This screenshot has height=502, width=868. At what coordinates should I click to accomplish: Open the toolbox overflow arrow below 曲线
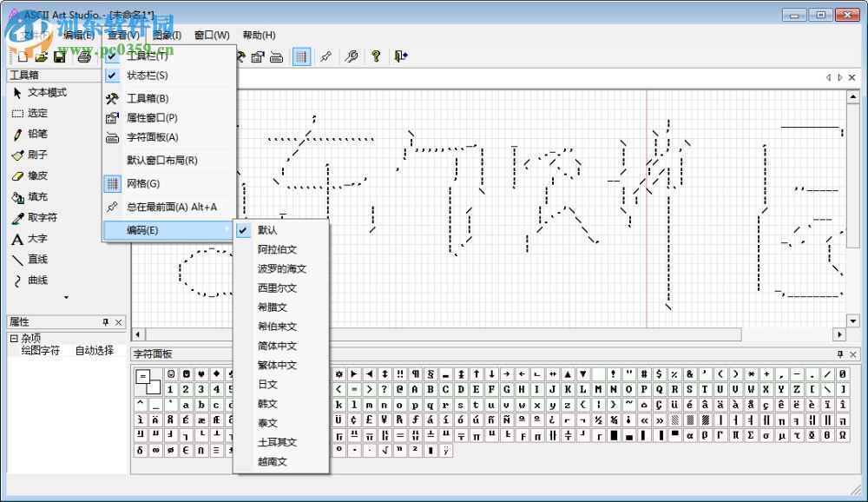(x=66, y=299)
